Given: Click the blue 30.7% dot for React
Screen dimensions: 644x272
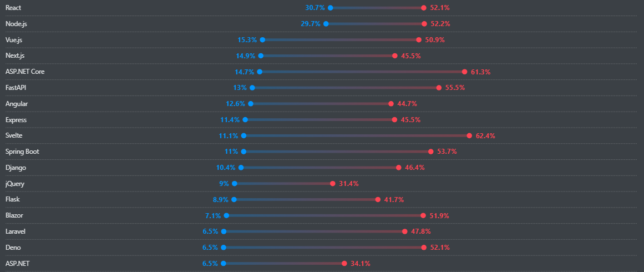Looking at the screenshot, I should pos(330,8).
